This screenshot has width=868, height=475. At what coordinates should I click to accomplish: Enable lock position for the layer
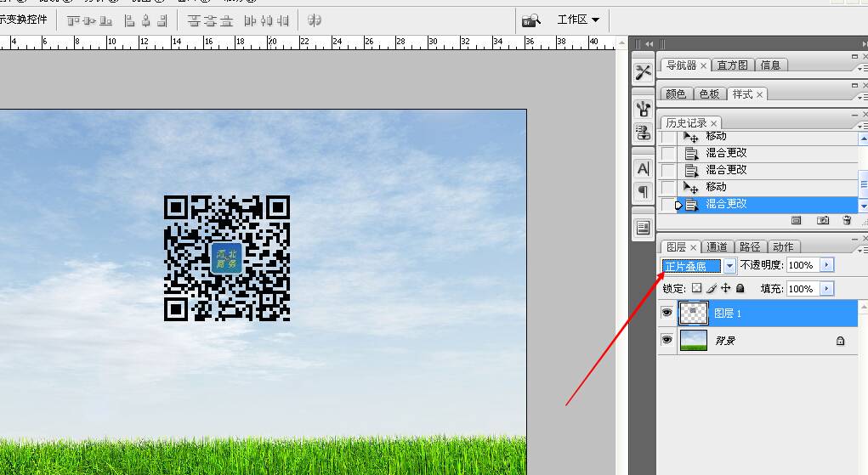coord(725,288)
